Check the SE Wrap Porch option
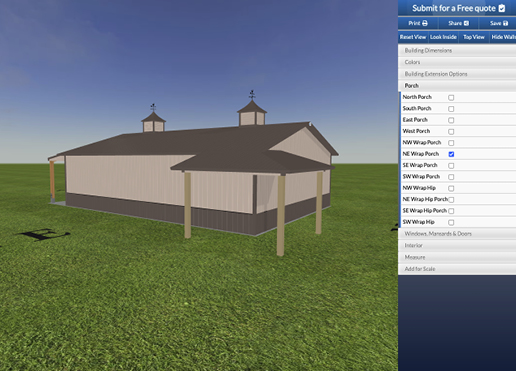The height and width of the screenshot is (371, 516). click(451, 165)
